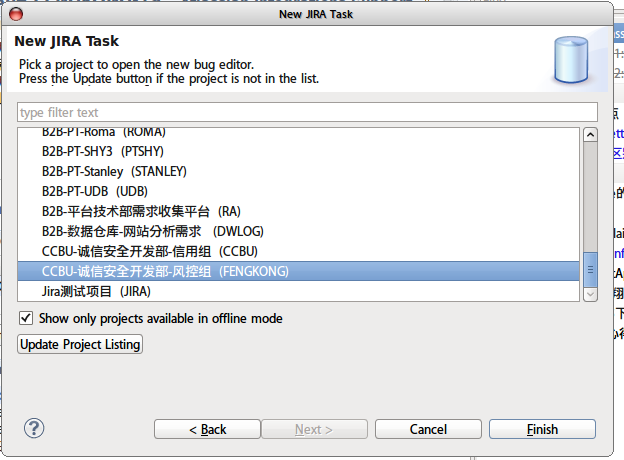
Task: Close the New JIRA Task dialog
Action: [16, 13]
